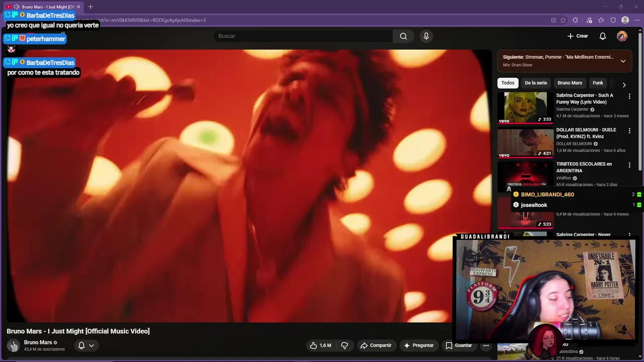Image resolution: width=644 pixels, height=362 pixels.
Task: Open the TIRØTEOS ESCOLARES en ARGENTINA title
Action: [x=584, y=167]
